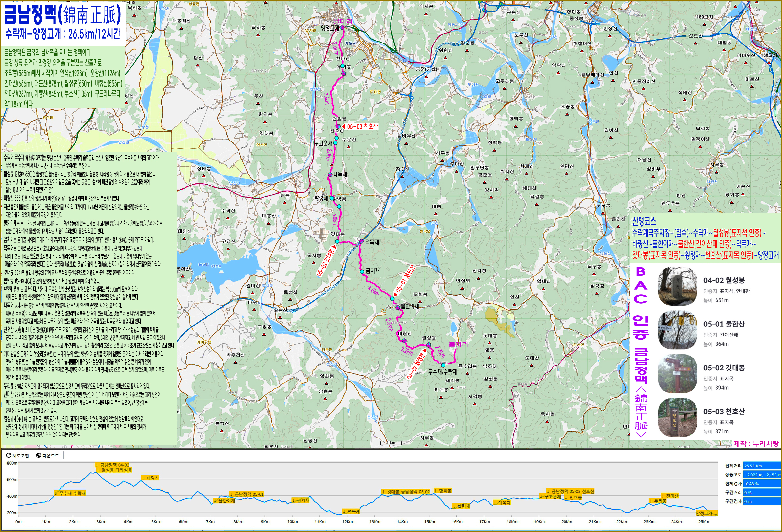Select the 월성봉 다리성봉 elevation marker
The height and width of the screenshot is (532, 782).
point(114,470)
